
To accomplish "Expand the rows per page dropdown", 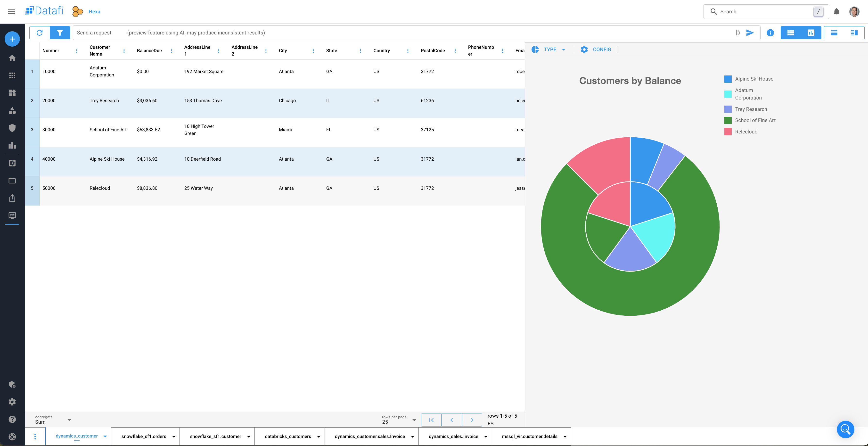I will [x=399, y=420].
